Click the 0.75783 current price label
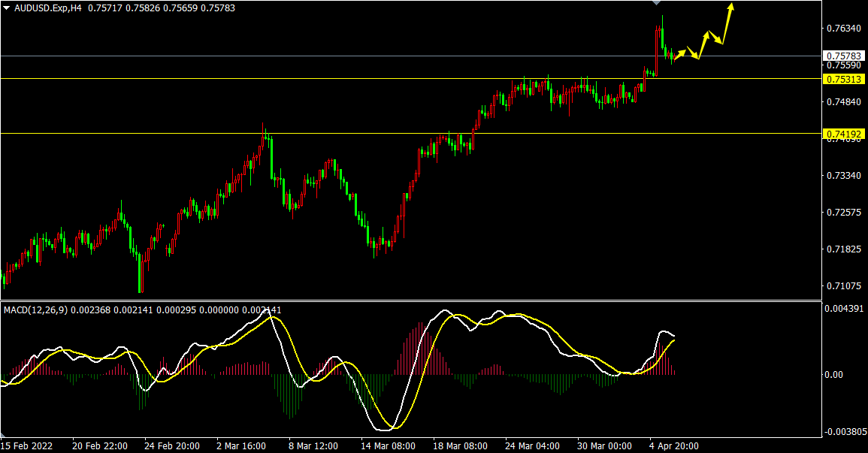Screen dimensions: 868x453 843,56
